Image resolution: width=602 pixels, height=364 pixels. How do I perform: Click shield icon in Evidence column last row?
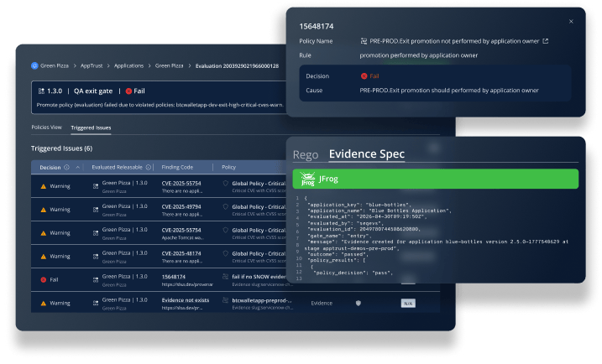click(x=359, y=304)
